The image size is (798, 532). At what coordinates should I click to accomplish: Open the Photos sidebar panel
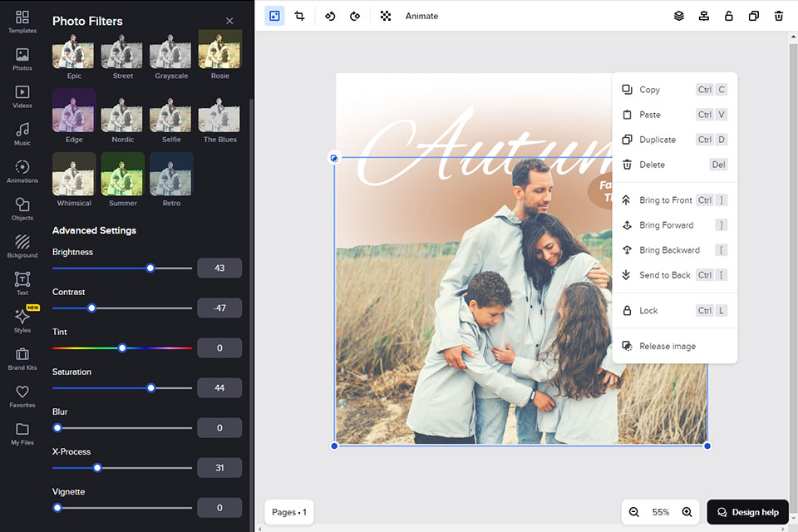[22, 59]
